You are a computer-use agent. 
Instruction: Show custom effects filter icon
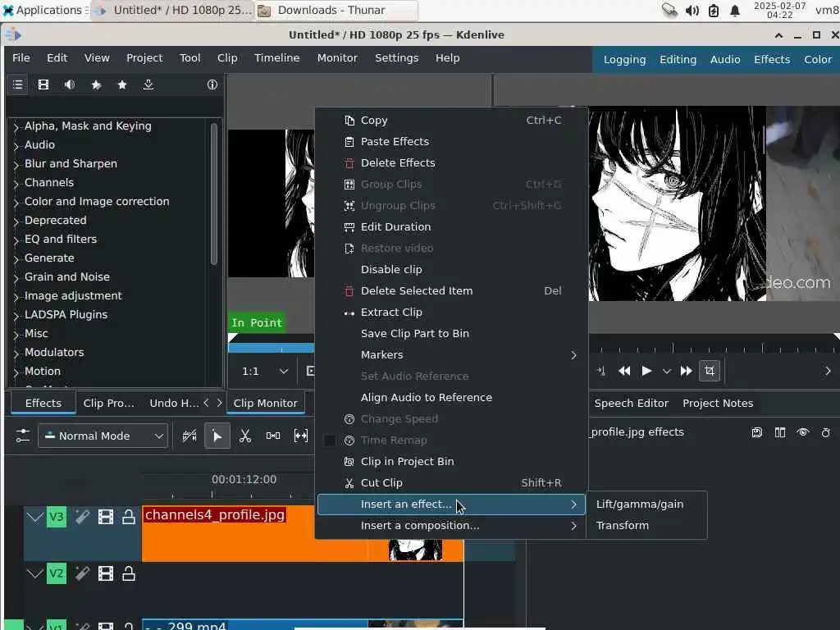[96, 84]
